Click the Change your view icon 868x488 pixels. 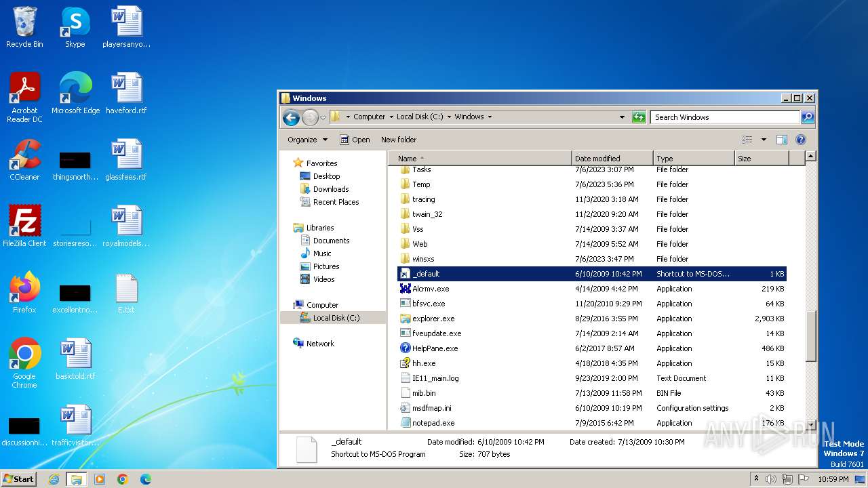(747, 140)
